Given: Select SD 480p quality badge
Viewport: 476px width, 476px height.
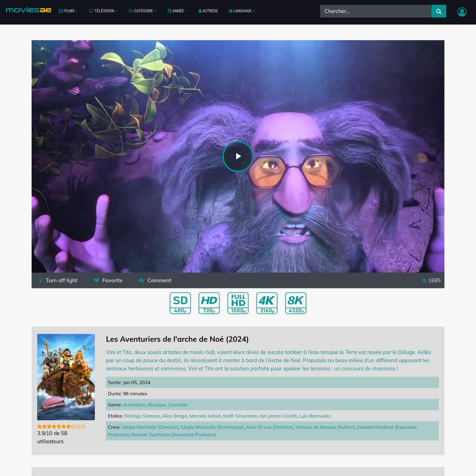Looking at the screenshot, I should point(180,303).
